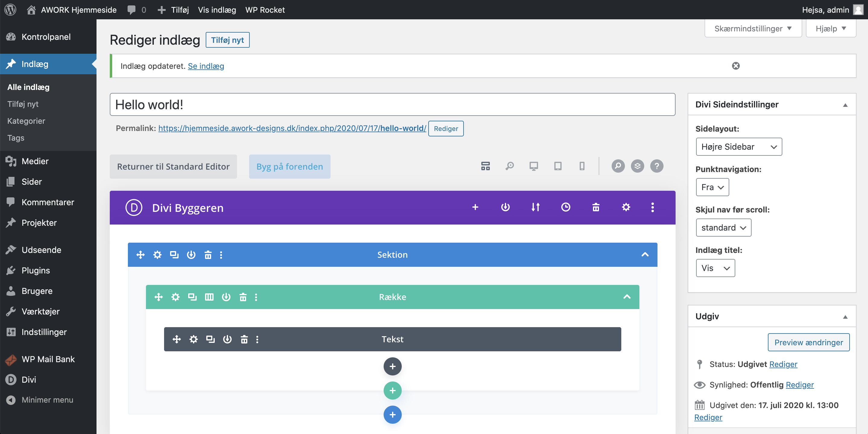
Task: Open Sider in sidebar menu
Action: pyautogui.click(x=48, y=181)
